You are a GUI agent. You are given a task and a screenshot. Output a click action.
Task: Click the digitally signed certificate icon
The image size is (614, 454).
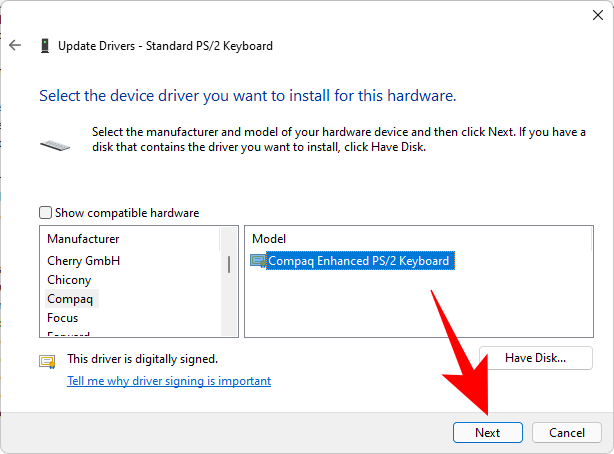(x=47, y=361)
